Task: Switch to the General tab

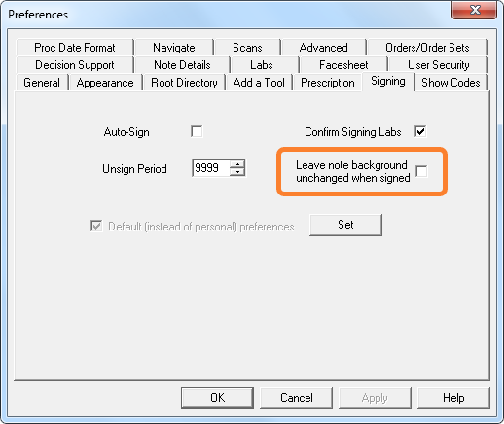Action: click(x=42, y=83)
